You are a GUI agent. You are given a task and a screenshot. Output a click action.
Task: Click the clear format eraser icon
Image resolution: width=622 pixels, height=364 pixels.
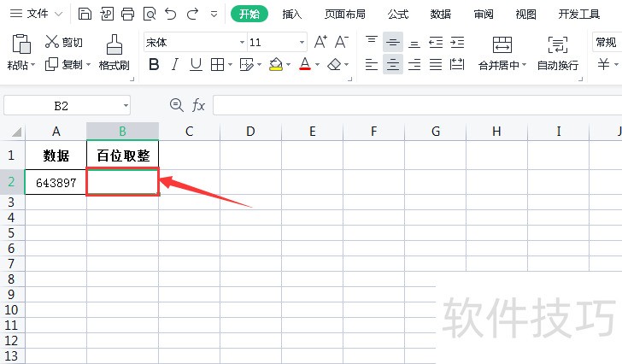334,64
